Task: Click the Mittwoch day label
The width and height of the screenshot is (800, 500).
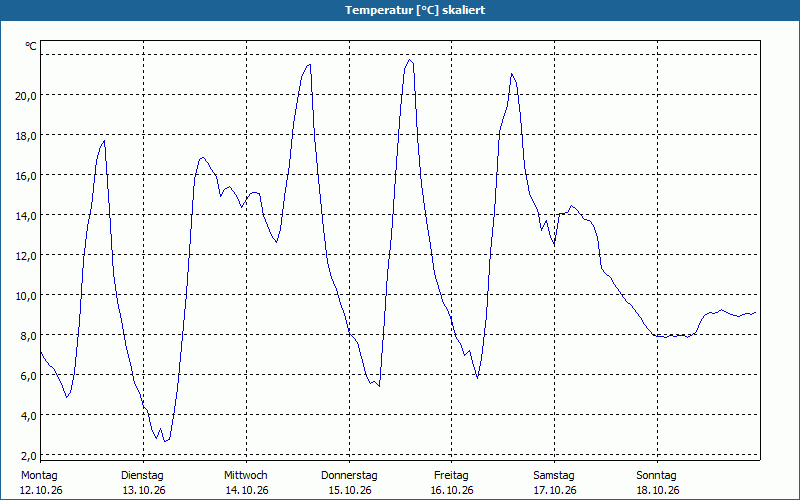Action: click(x=246, y=476)
